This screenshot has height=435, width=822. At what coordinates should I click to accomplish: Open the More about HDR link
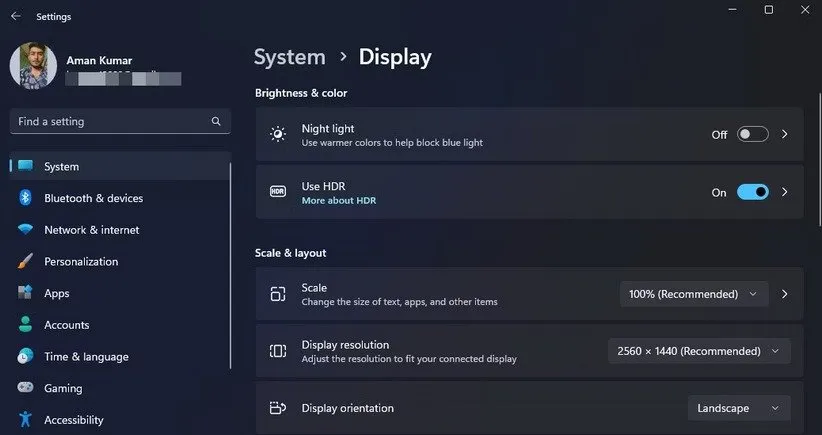click(338, 201)
